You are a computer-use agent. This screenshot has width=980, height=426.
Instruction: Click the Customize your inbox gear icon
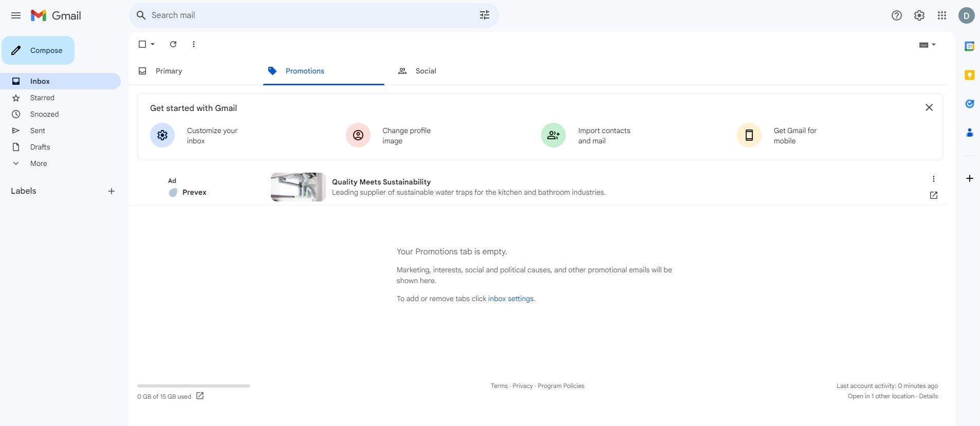162,135
